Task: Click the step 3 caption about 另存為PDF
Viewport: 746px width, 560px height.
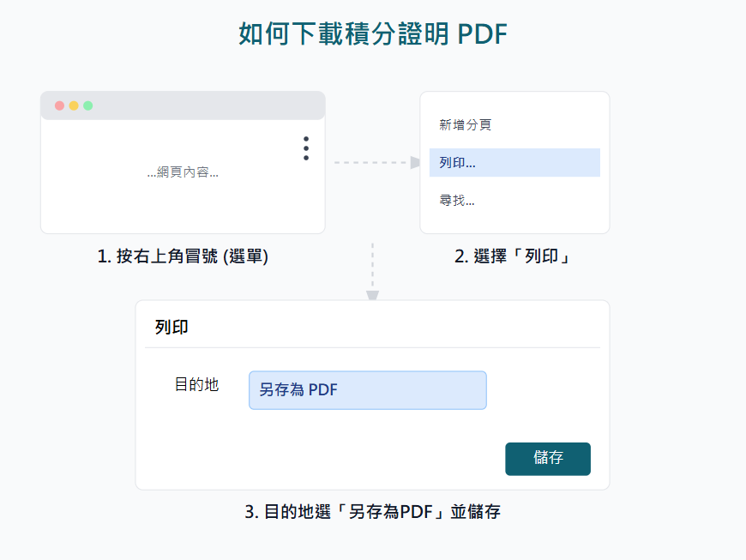Action: 372,512
